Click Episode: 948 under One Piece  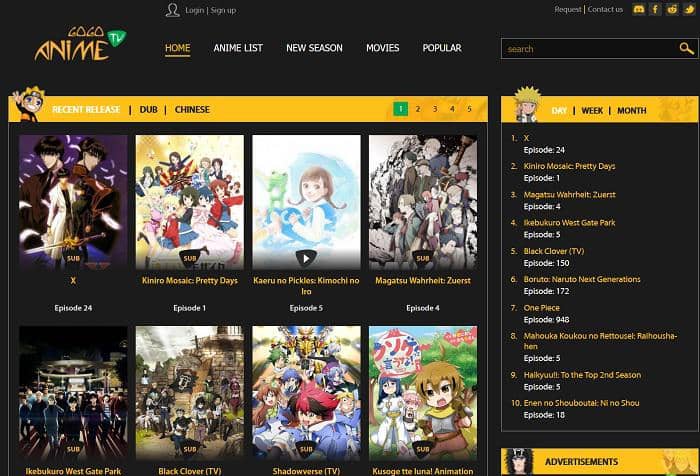546,320
